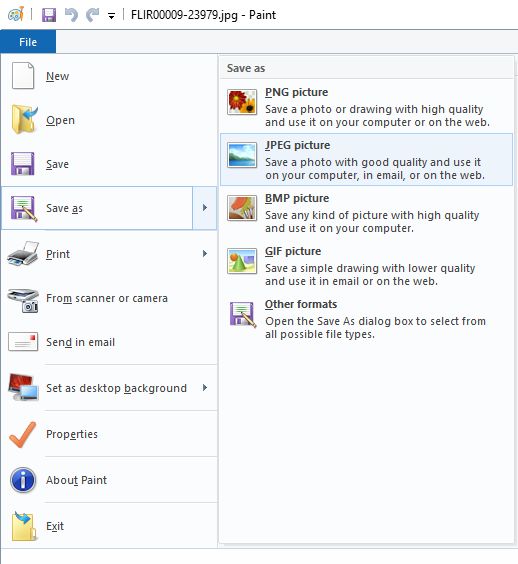Click text 'Save any kind of picture with high quality'
518x564 pixels.
[x=372, y=215]
